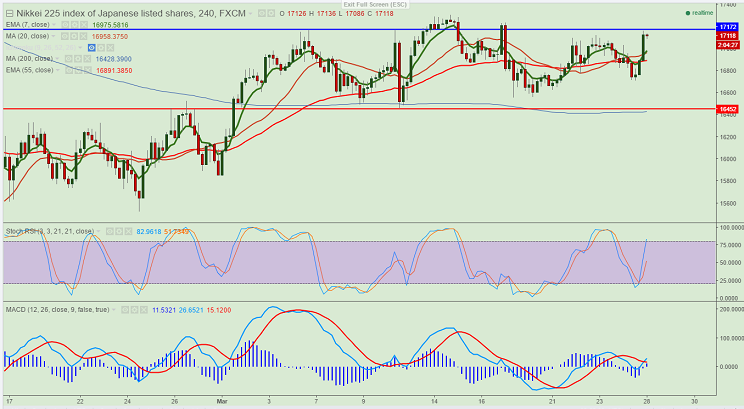Toggle visibility of EMA (7, close)
The width and height of the screenshot is (744, 409).
click(x=65, y=25)
